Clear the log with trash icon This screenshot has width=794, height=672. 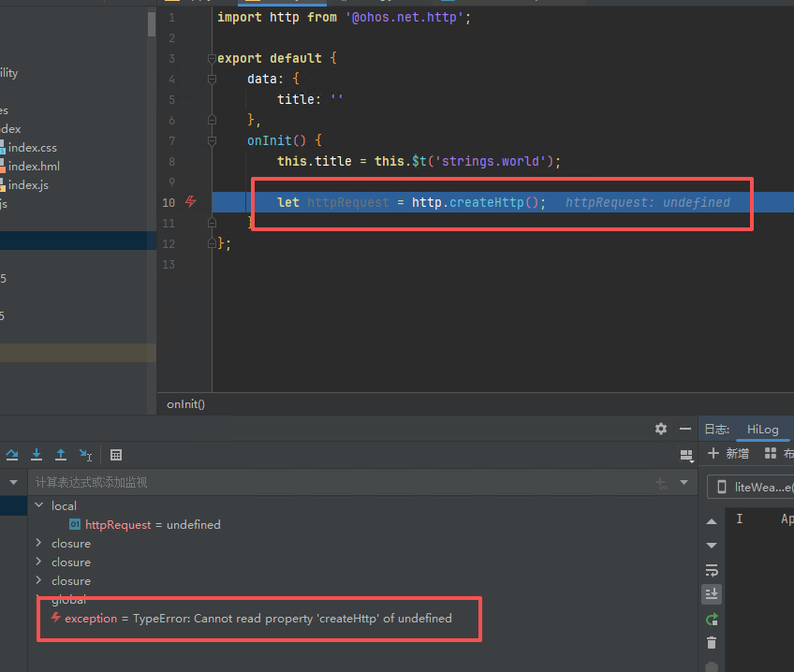click(x=712, y=643)
